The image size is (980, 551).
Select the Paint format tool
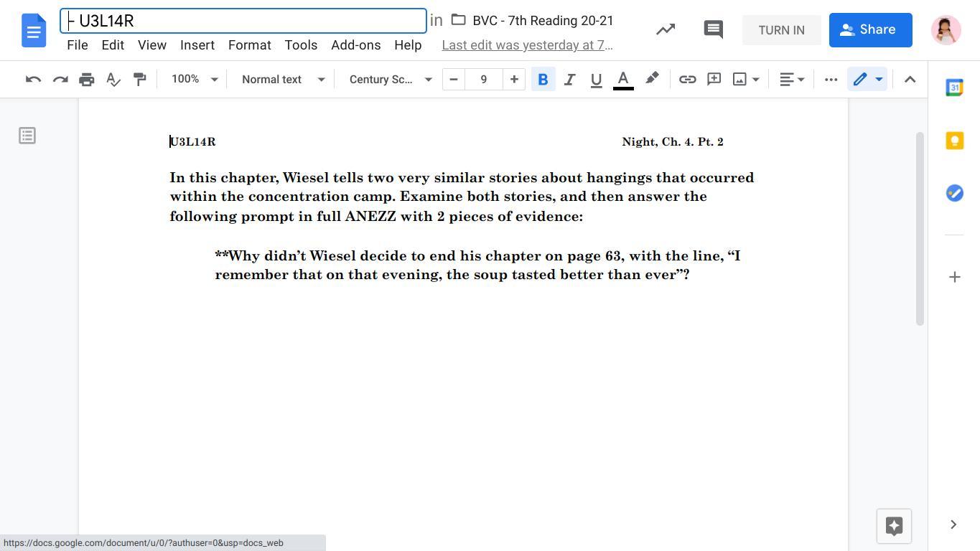(x=140, y=80)
